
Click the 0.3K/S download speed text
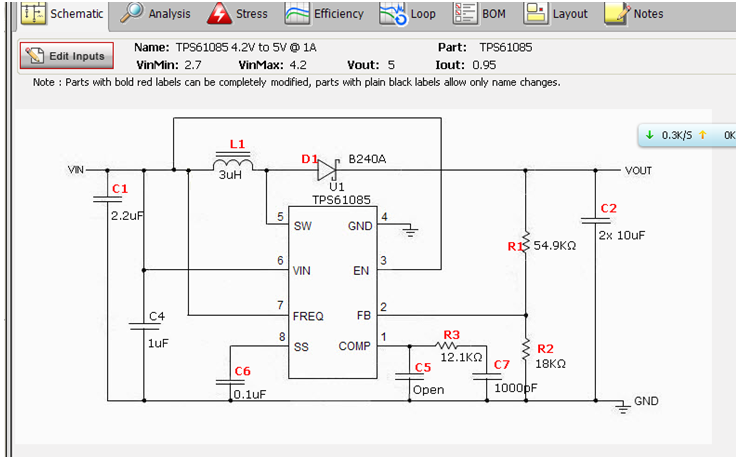[676, 135]
